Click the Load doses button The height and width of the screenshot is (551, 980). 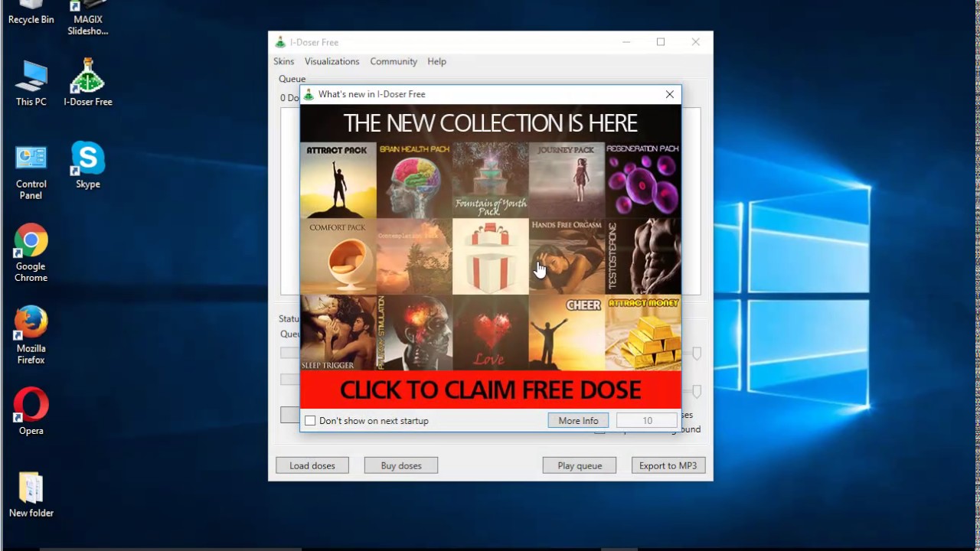[312, 465]
